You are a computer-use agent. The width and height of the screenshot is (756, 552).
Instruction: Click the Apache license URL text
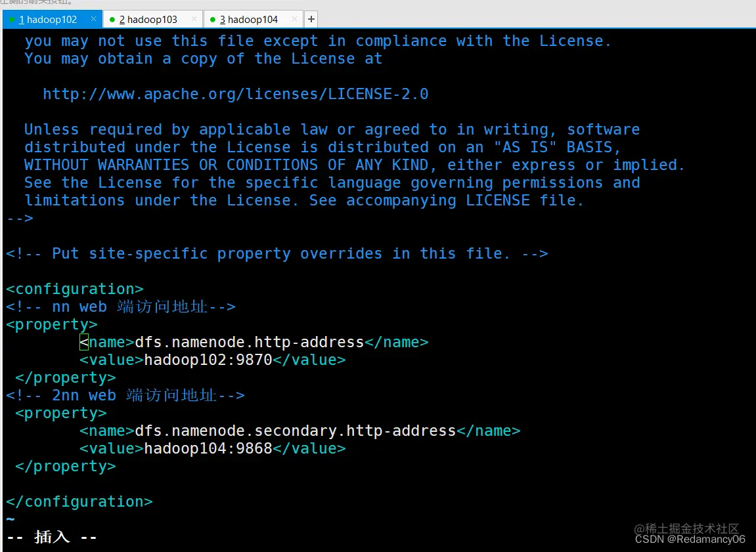(235, 94)
